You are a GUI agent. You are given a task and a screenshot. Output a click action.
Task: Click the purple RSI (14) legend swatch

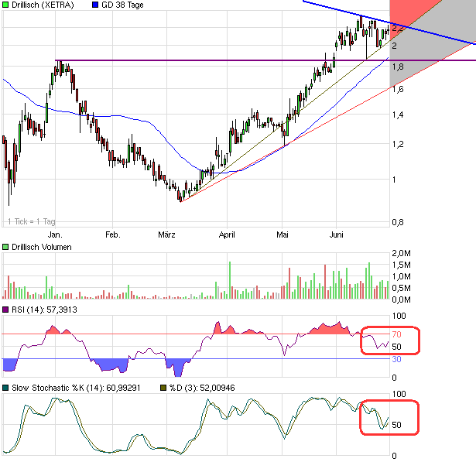click(x=5, y=310)
